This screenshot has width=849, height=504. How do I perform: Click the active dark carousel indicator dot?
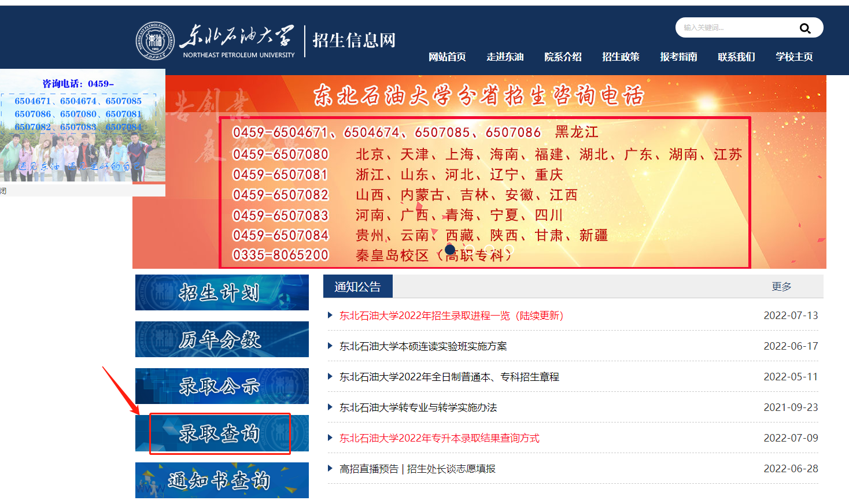coord(450,250)
